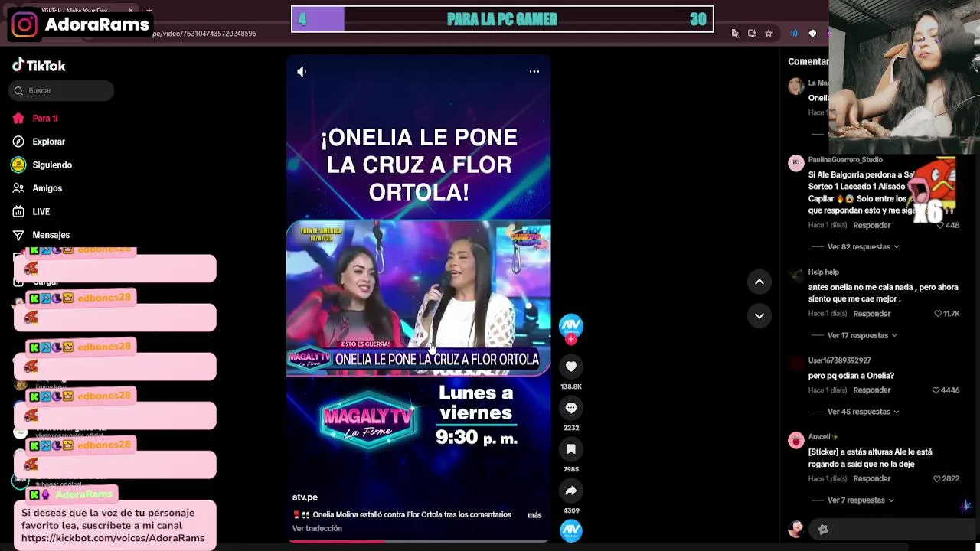Screen dimensions: 980x551
Task: Expand Ver 17 respuestas replies
Action: (x=862, y=335)
